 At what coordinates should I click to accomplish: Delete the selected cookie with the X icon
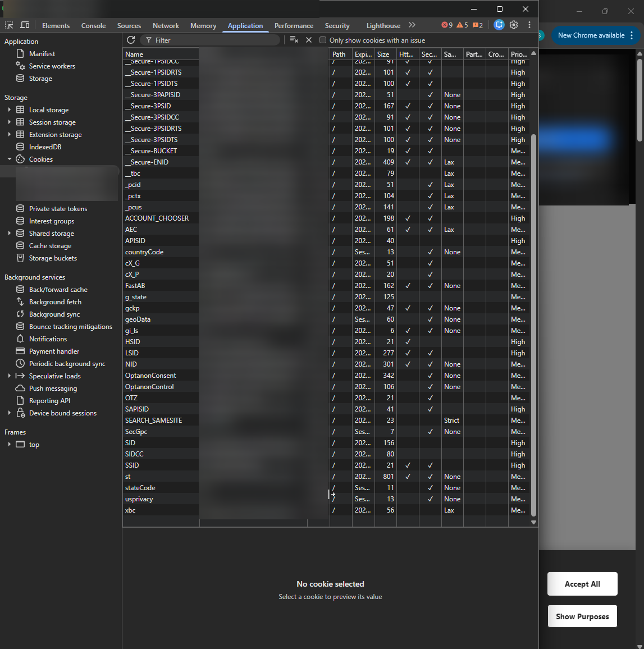pos(309,40)
